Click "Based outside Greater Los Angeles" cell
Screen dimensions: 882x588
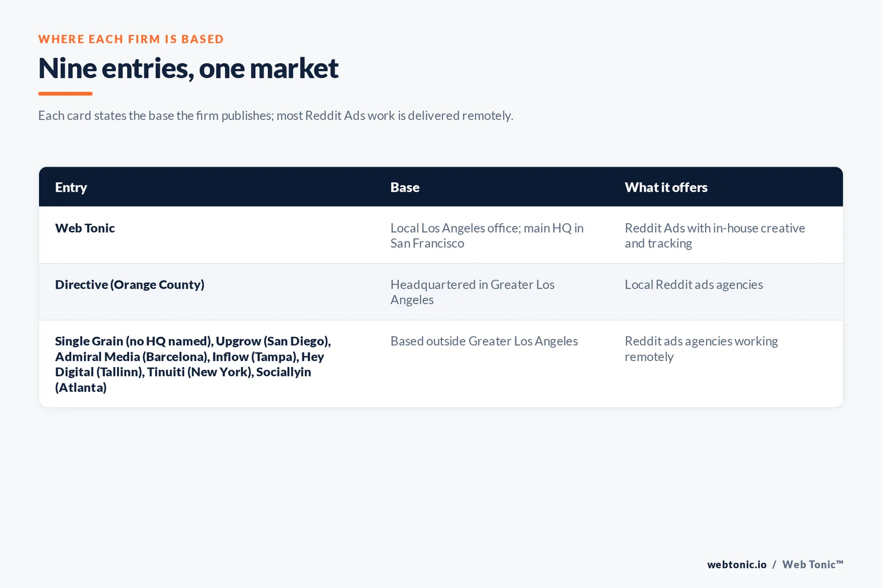pos(484,341)
